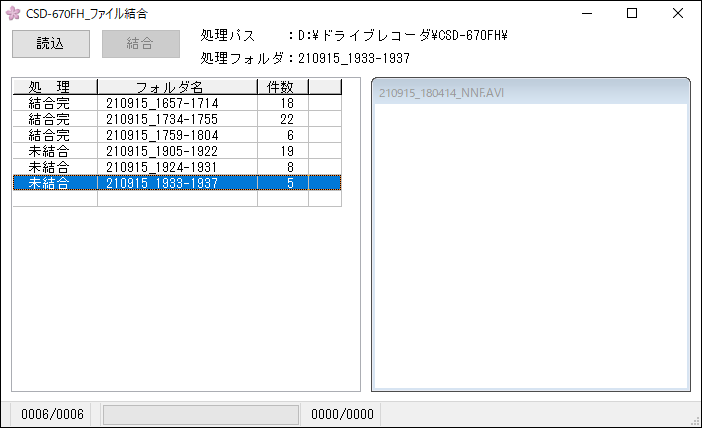Click count 6 in row 210915_1759-1804
This screenshot has height=428, width=702.
[x=290, y=135]
